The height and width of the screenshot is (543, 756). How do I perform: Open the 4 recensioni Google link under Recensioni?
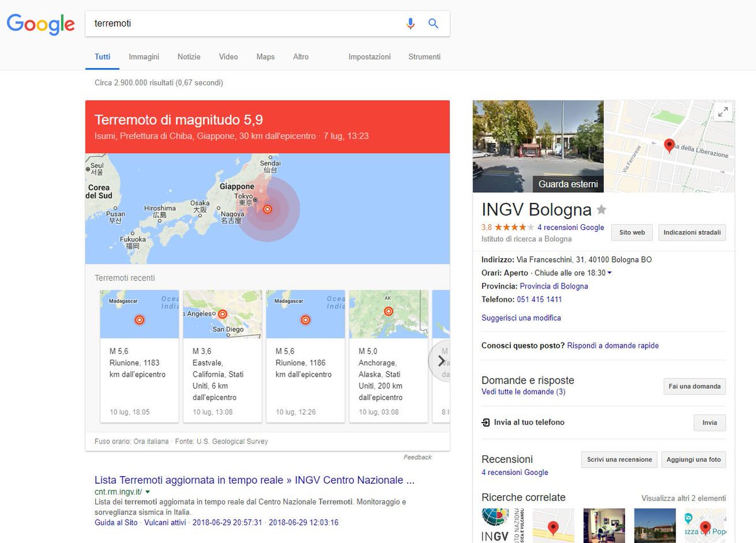coord(515,472)
